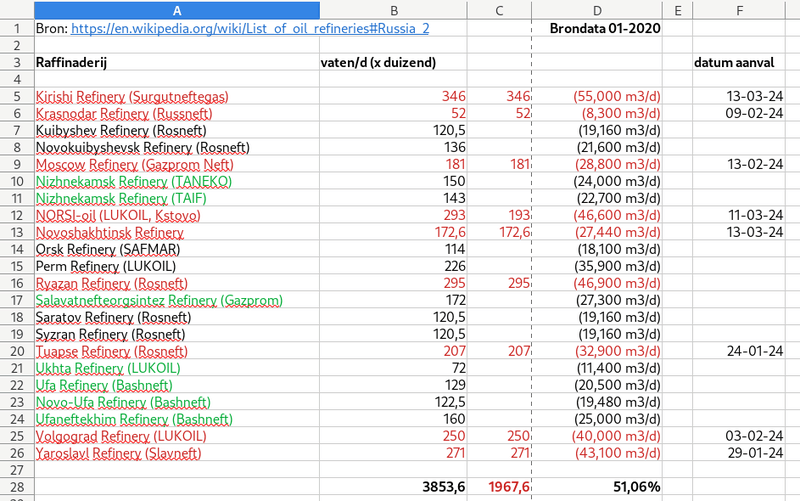The width and height of the screenshot is (800, 501).
Task: Click the (40,000 m3/d) cell
Action: coord(597,436)
